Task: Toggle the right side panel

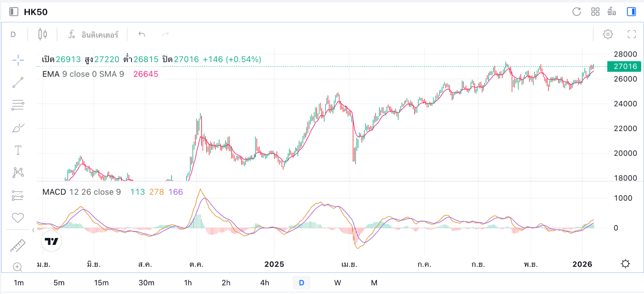Action: tap(631, 12)
